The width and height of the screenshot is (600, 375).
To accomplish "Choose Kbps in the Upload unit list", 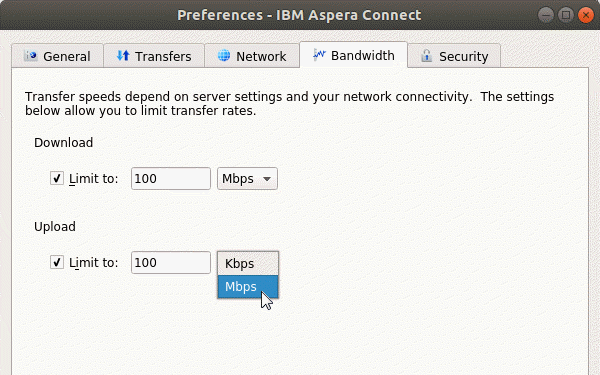I will (x=248, y=264).
